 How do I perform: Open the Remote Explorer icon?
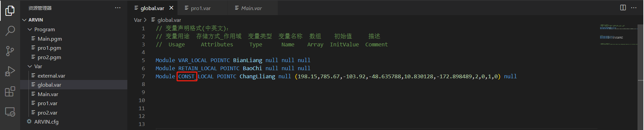[10, 112]
